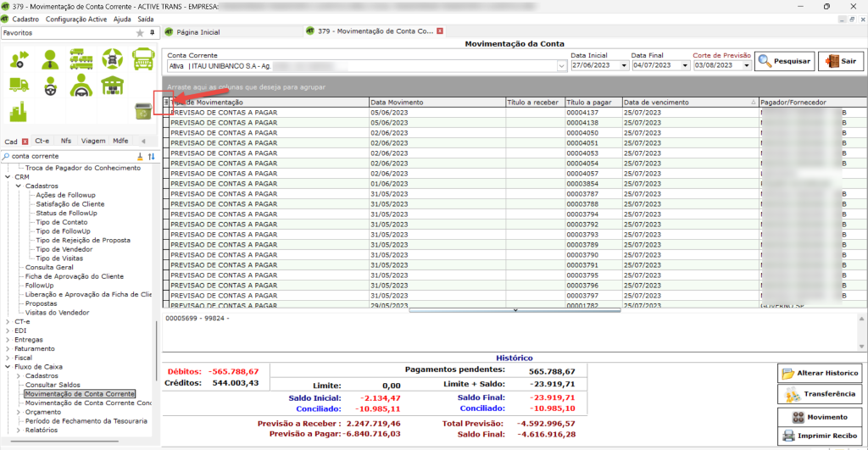868x450 pixels.
Task: Expand the Orçamento tree node
Action: (19, 412)
